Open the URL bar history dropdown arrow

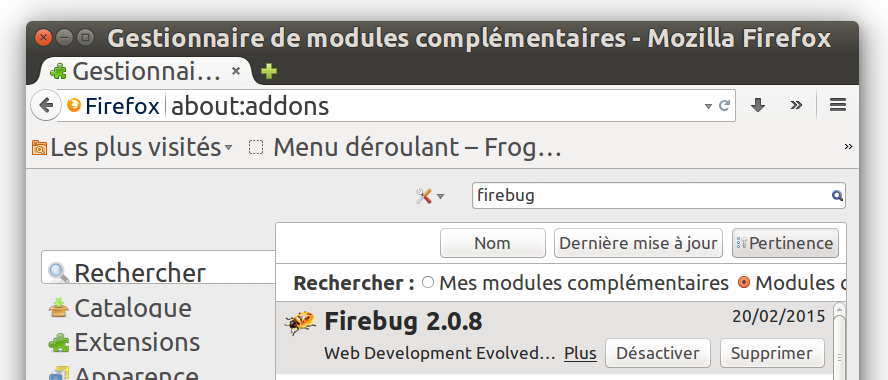(708, 106)
